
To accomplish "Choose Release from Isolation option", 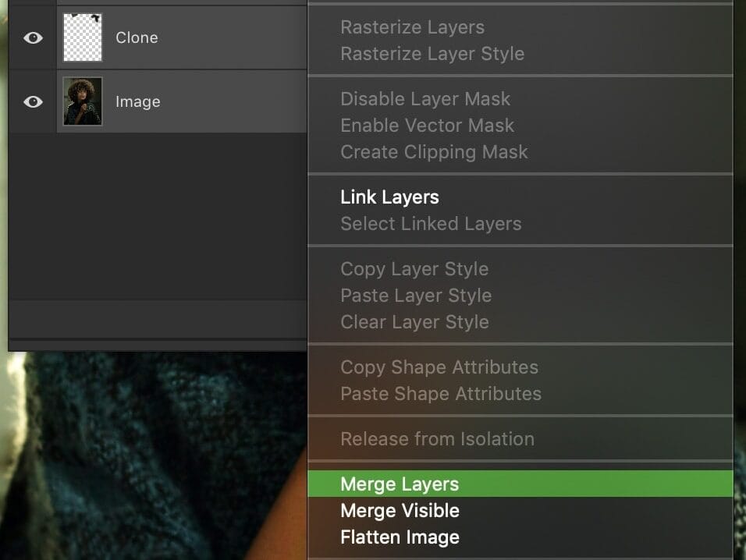I will [437, 439].
